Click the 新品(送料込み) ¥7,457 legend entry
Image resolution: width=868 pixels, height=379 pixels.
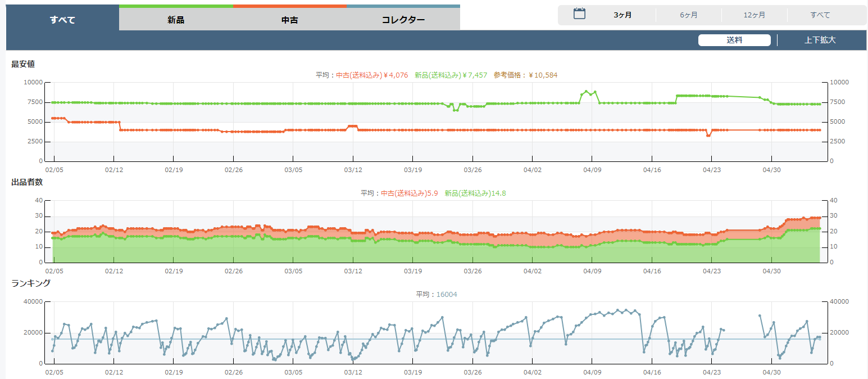pyautogui.click(x=451, y=75)
